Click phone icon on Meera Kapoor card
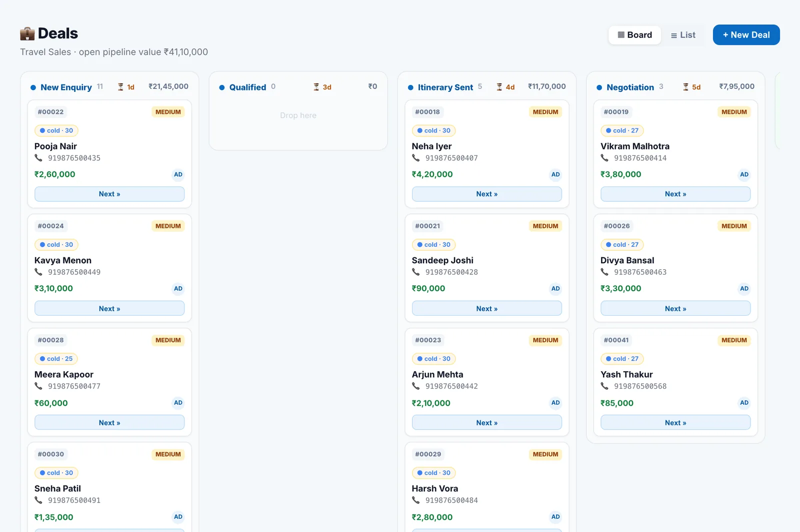The width and height of the screenshot is (800, 532). coord(38,386)
